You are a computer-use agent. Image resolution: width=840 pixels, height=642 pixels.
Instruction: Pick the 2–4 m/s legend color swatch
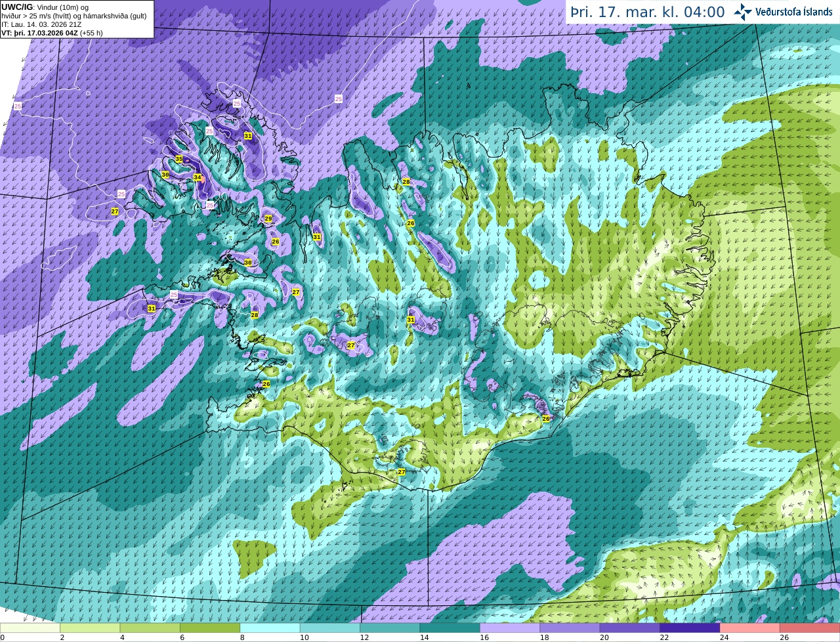(x=90, y=628)
